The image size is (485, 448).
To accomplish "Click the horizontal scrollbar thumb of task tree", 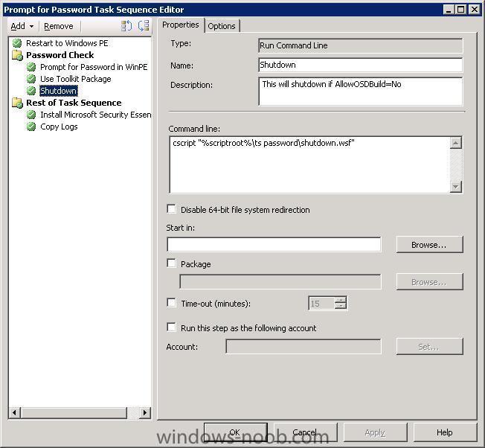I will tap(74, 412).
